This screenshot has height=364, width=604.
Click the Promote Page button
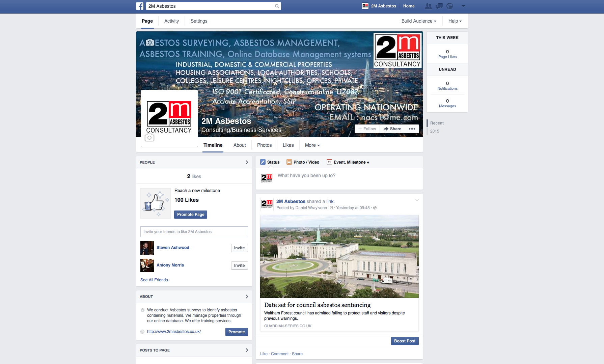pos(191,215)
